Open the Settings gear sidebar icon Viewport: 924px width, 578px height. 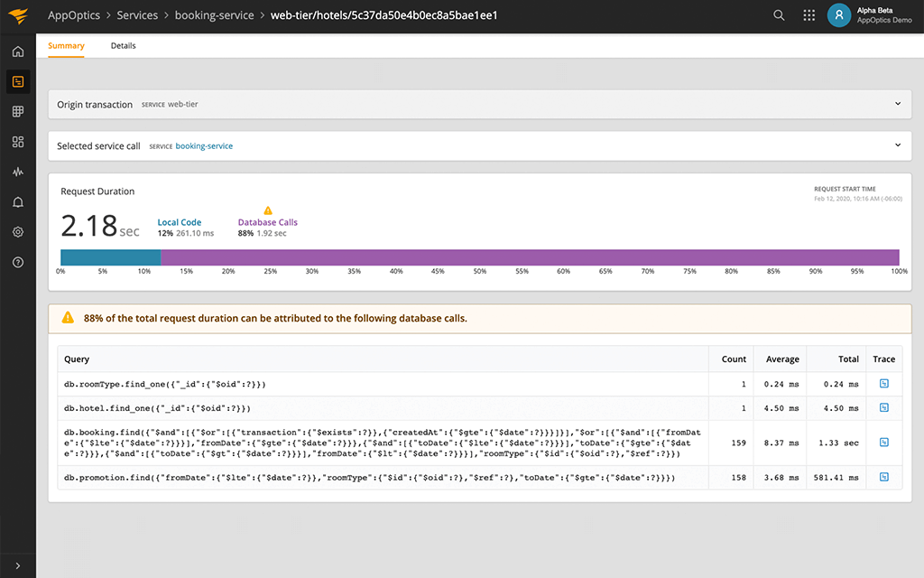pos(18,232)
